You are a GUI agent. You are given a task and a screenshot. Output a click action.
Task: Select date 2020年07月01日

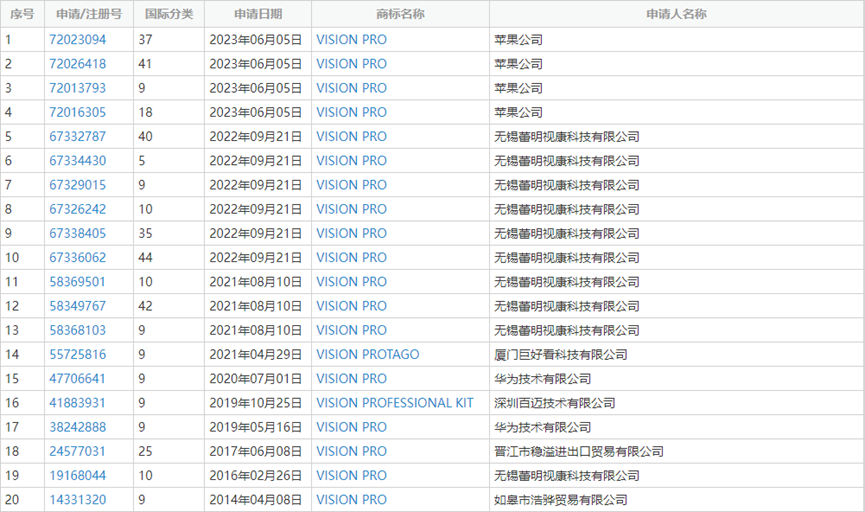(255, 379)
